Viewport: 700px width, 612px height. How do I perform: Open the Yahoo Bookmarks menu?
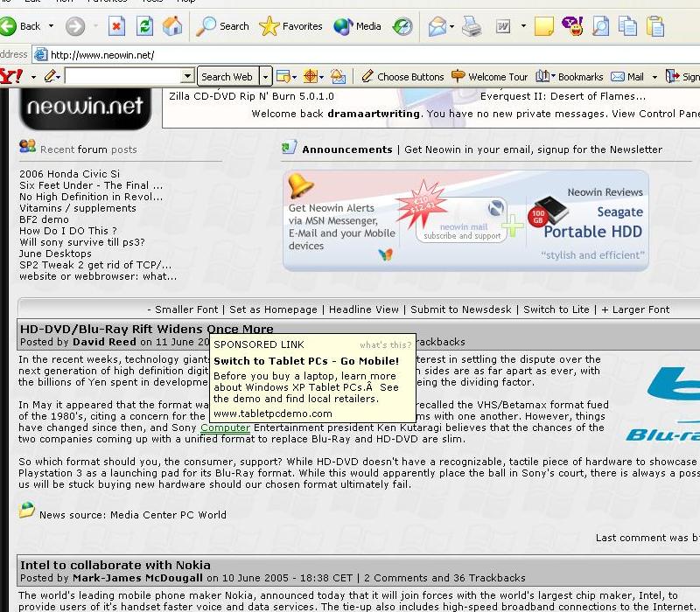pyautogui.click(x=570, y=77)
